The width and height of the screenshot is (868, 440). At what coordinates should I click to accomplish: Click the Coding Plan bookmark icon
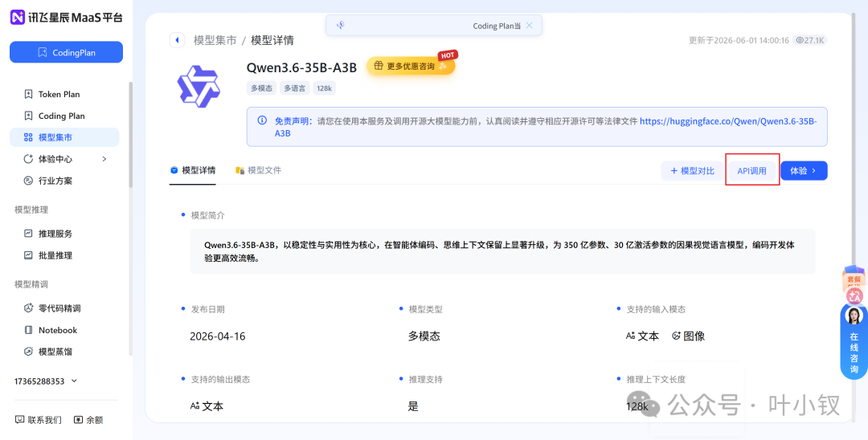coord(28,116)
